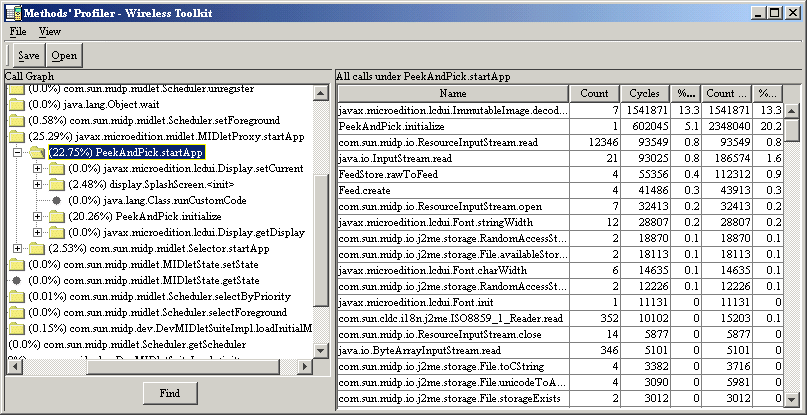The height and width of the screenshot is (415, 807).
Task: Select the ImmutableImage.decod... table row
Action: click(560, 110)
